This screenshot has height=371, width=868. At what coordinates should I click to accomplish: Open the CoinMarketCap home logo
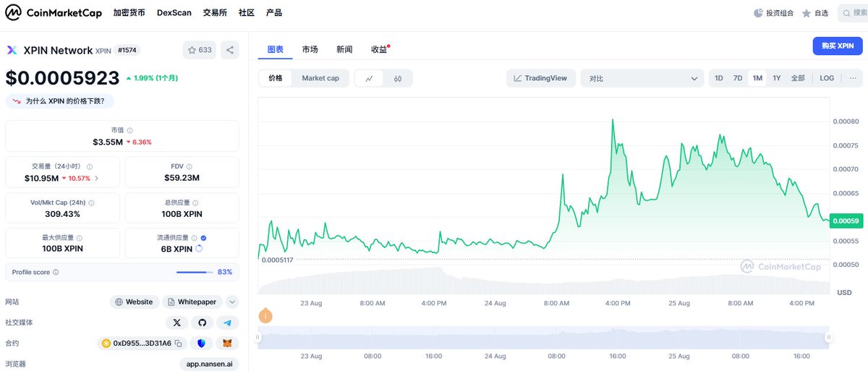52,13
